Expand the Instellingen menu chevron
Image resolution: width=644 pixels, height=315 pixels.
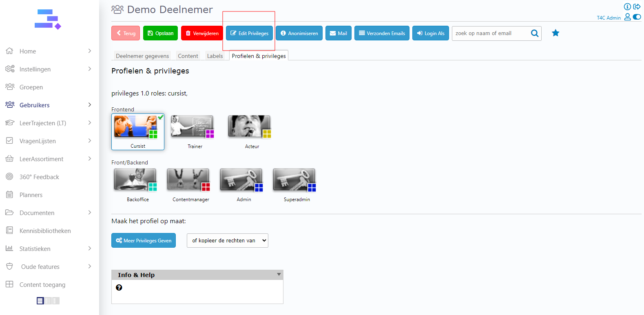pyautogui.click(x=90, y=69)
